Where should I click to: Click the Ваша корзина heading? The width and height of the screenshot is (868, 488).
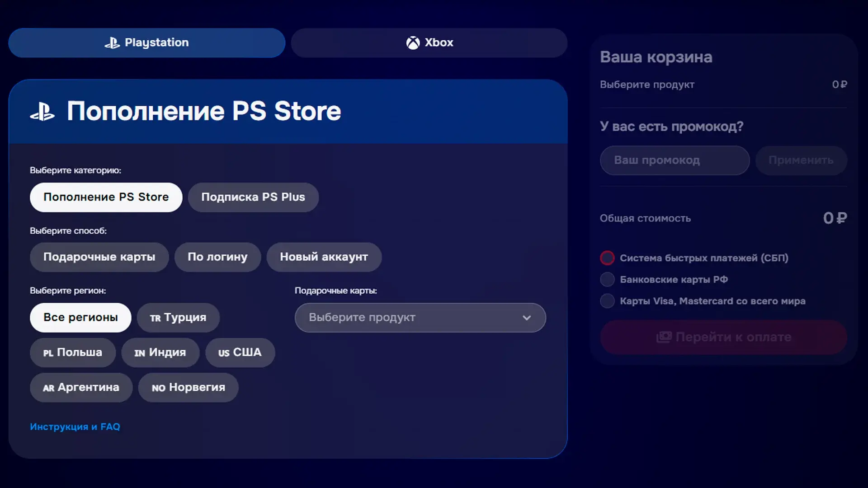click(656, 57)
